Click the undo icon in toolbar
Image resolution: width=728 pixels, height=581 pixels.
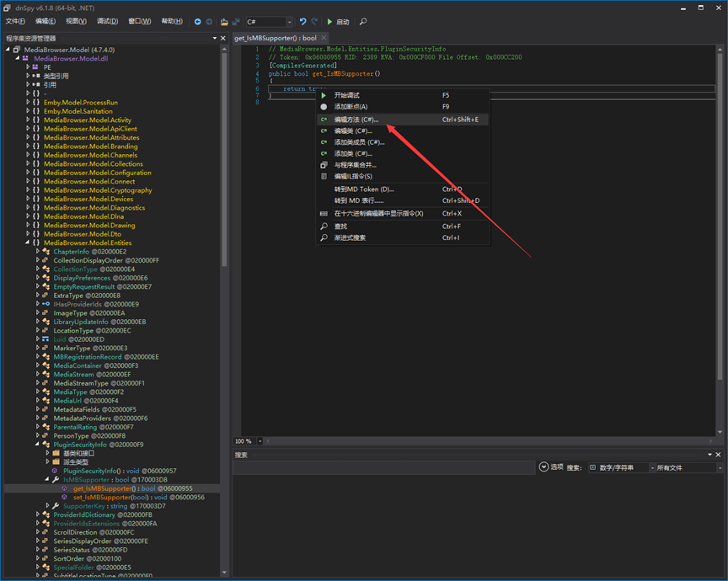tap(302, 22)
